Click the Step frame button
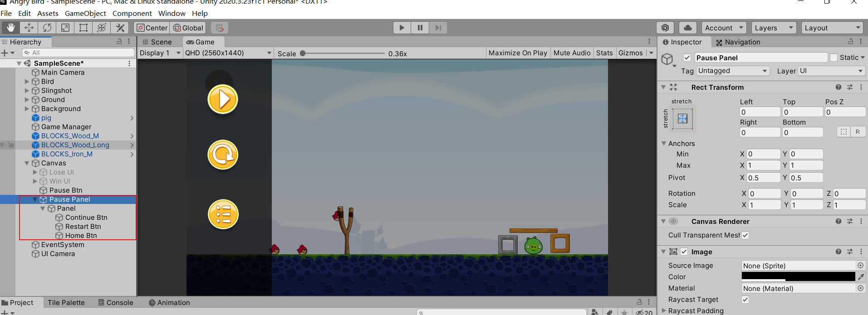 (438, 28)
